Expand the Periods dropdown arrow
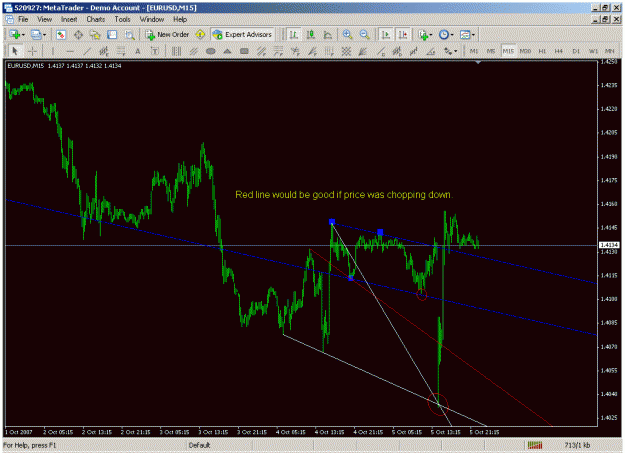This screenshot has width=625, height=453. tap(452, 35)
